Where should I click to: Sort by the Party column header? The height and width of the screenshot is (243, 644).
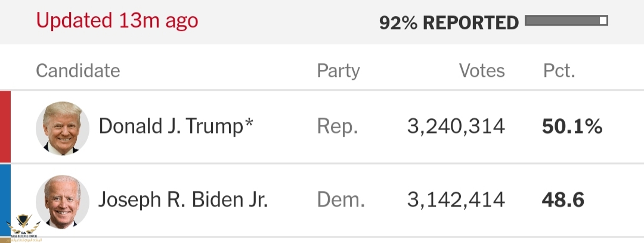[x=338, y=71]
